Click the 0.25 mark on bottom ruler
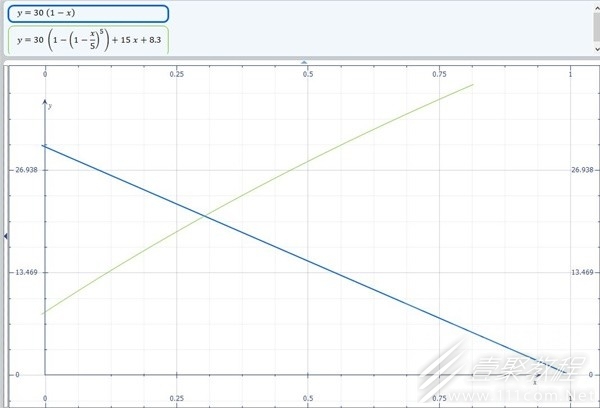Viewport: 600px width, 408px height. pos(177,398)
